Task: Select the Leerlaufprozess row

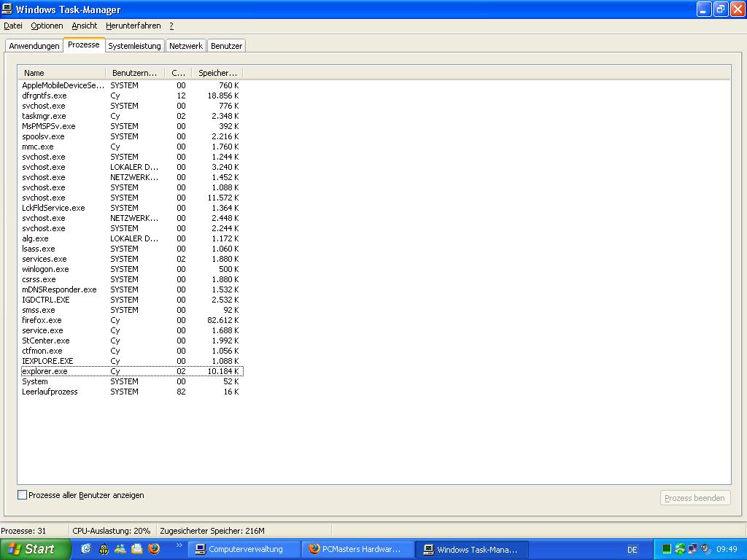Action: (131, 392)
